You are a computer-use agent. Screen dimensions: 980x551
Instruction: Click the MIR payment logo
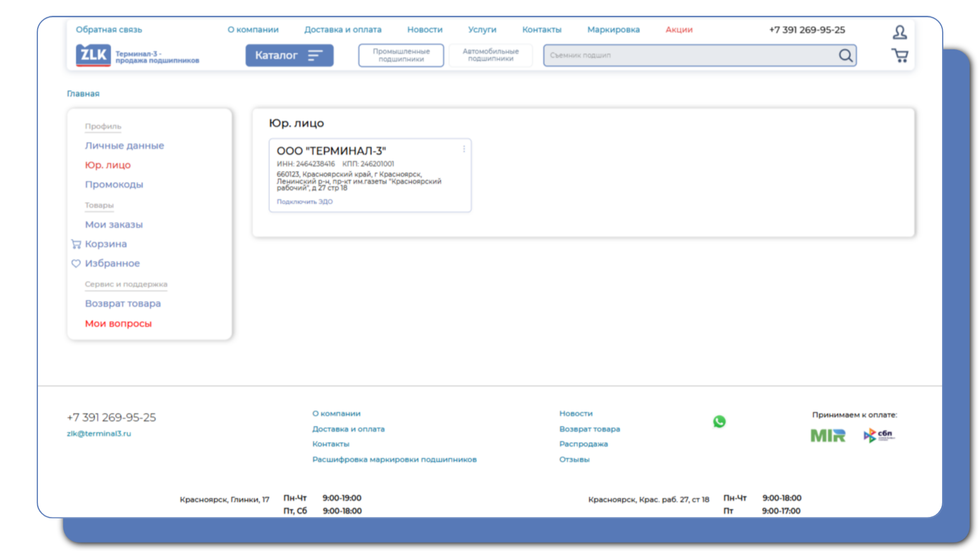click(827, 436)
